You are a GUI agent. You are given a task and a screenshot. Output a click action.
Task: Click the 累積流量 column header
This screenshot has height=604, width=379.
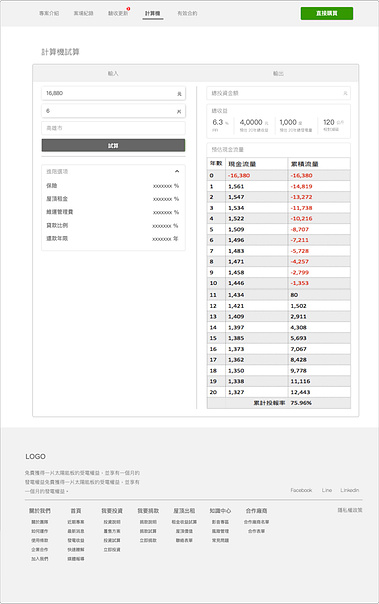(304, 164)
